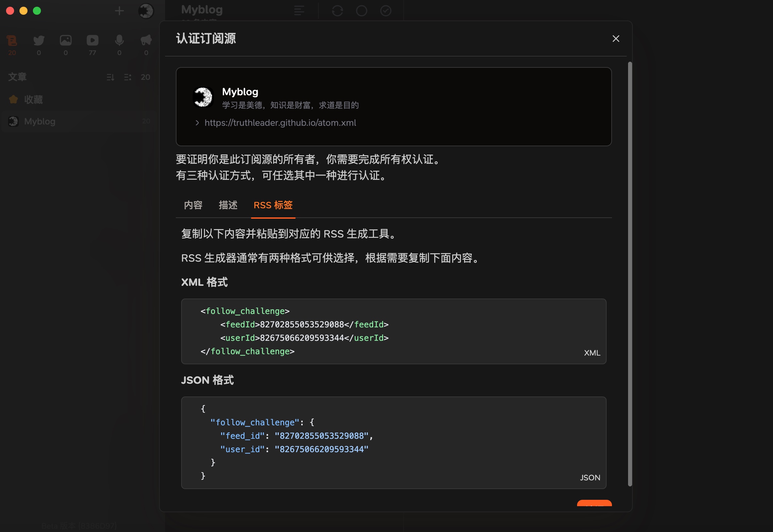The height and width of the screenshot is (532, 773).
Task: Select the Articles view icon in sidebar
Action: click(x=12, y=40)
